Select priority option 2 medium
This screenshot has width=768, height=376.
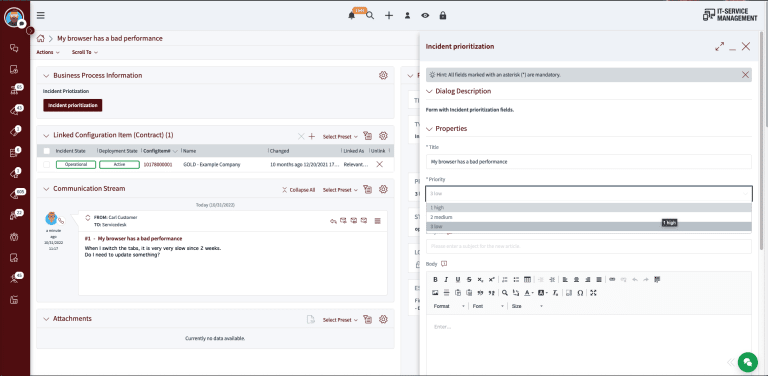pos(588,217)
